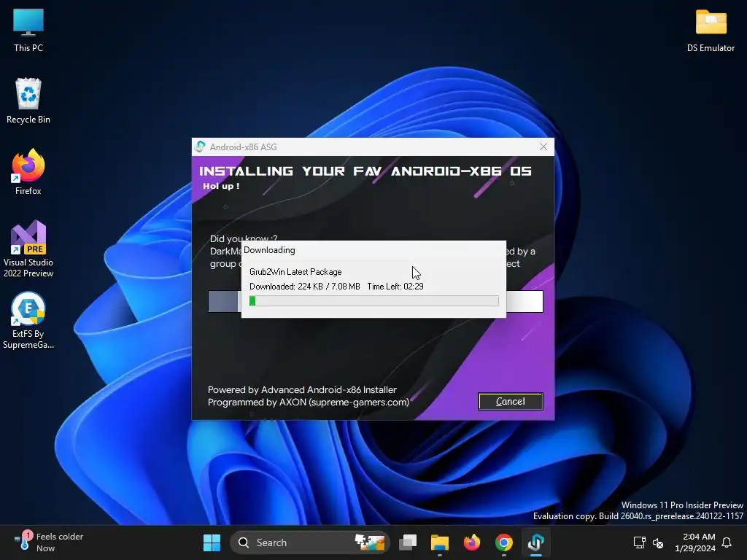This screenshot has height=560, width=747.
Task: Open This PC desktop icon
Action: [28, 31]
